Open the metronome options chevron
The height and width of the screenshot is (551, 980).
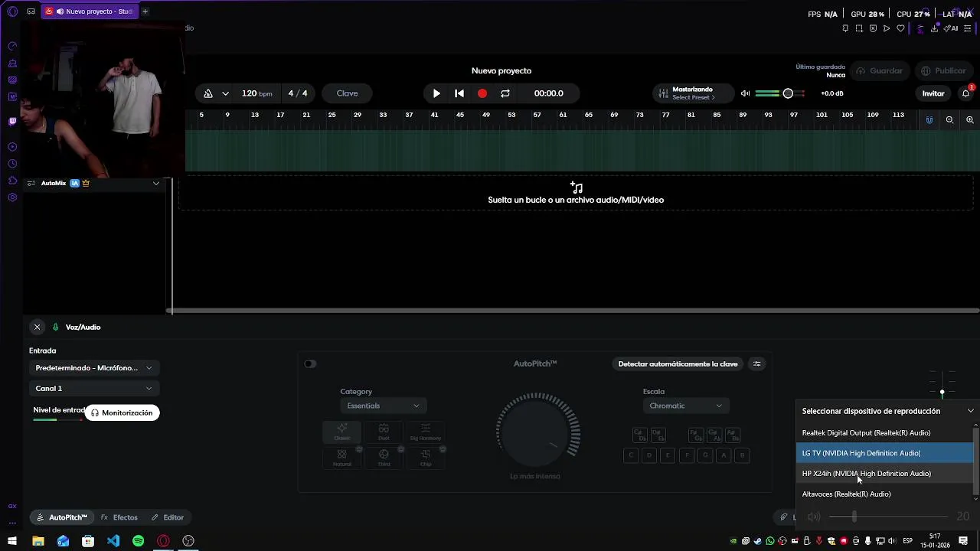pos(225,93)
